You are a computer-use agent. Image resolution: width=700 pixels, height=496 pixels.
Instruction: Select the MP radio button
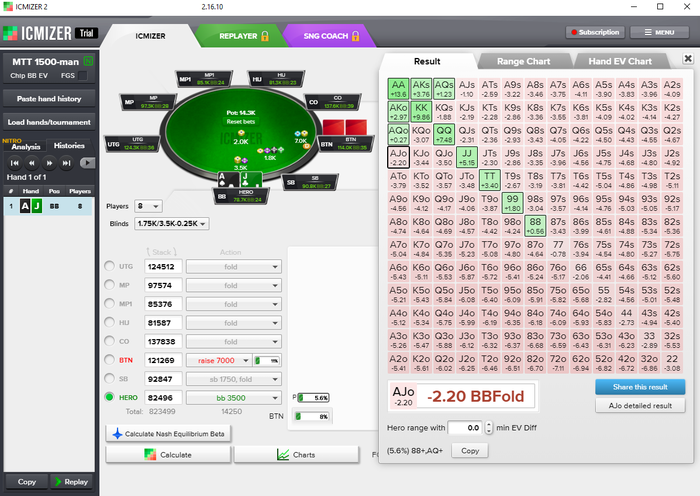[109, 285]
